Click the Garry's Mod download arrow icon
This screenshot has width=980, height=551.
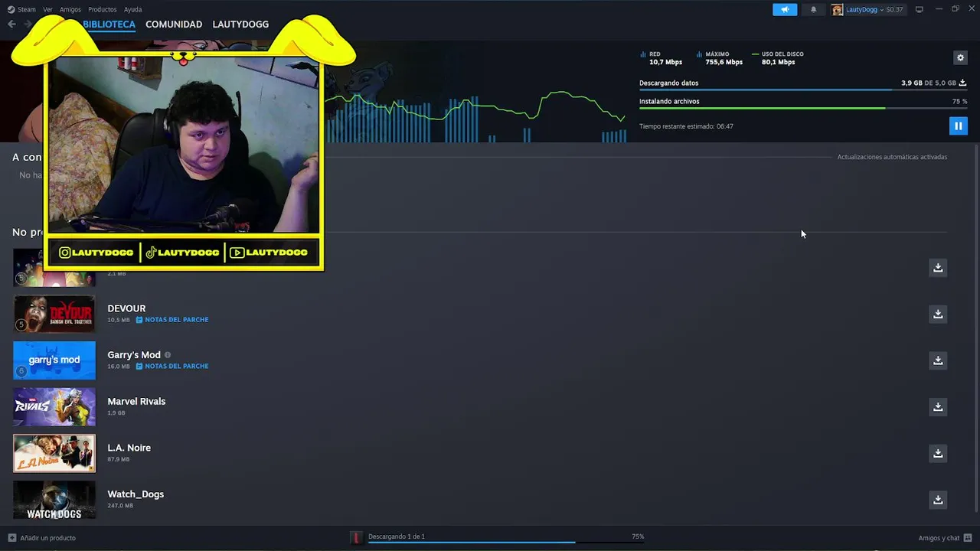pos(938,360)
